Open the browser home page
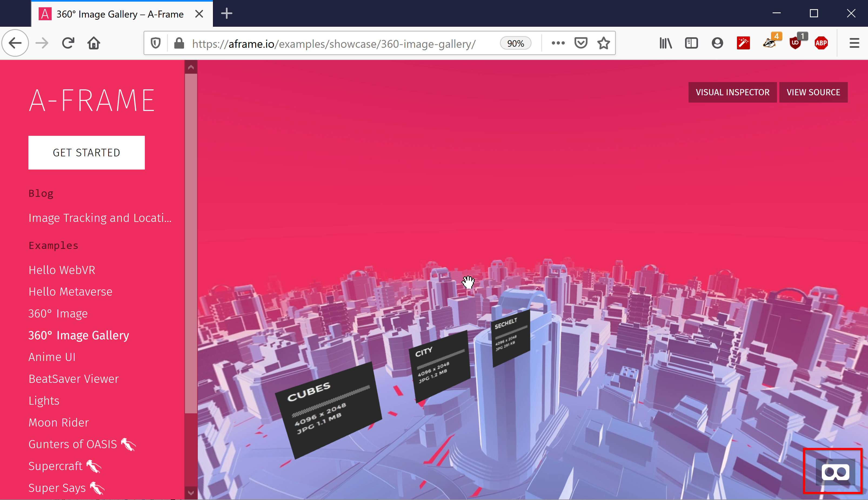 click(94, 43)
